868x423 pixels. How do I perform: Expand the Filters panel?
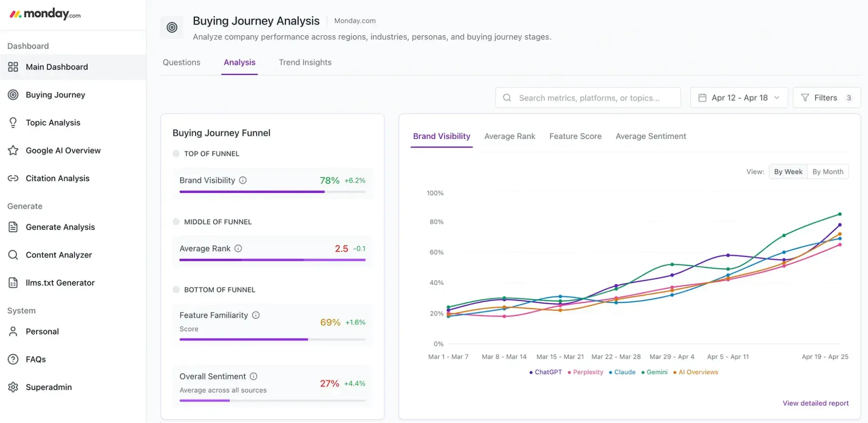[826, 97]
